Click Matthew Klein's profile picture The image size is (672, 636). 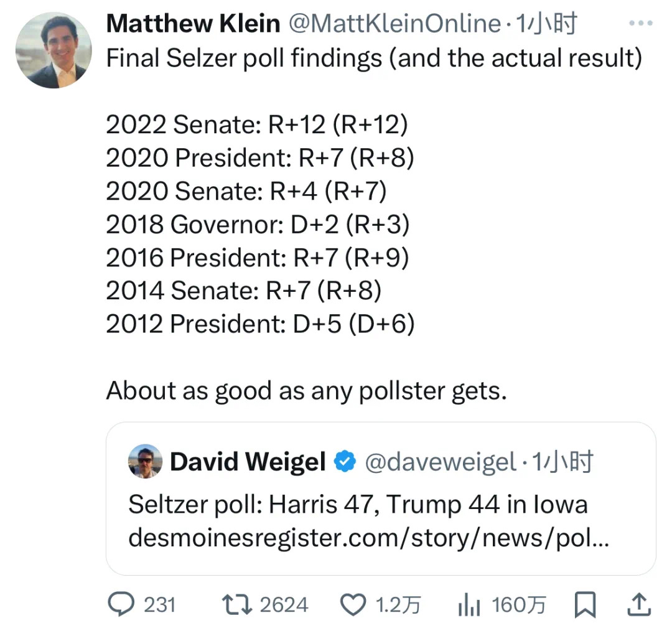click(54, 50)
